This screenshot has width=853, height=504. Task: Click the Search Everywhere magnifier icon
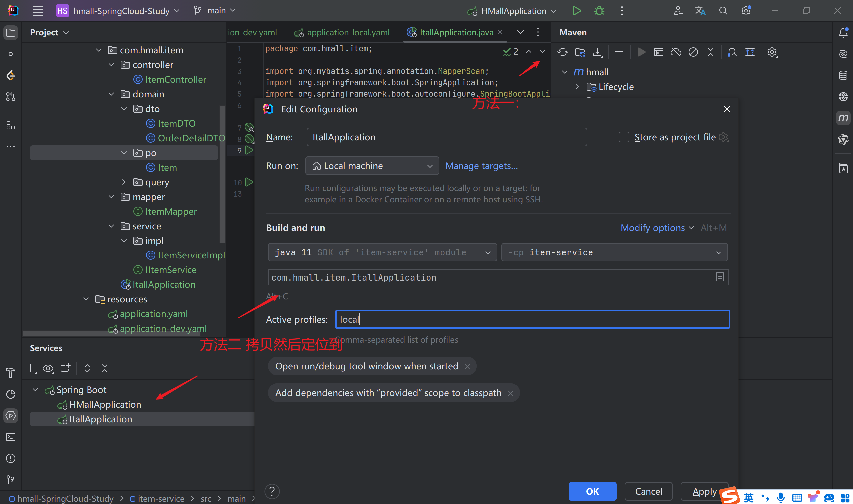click(x=723, y=11)
